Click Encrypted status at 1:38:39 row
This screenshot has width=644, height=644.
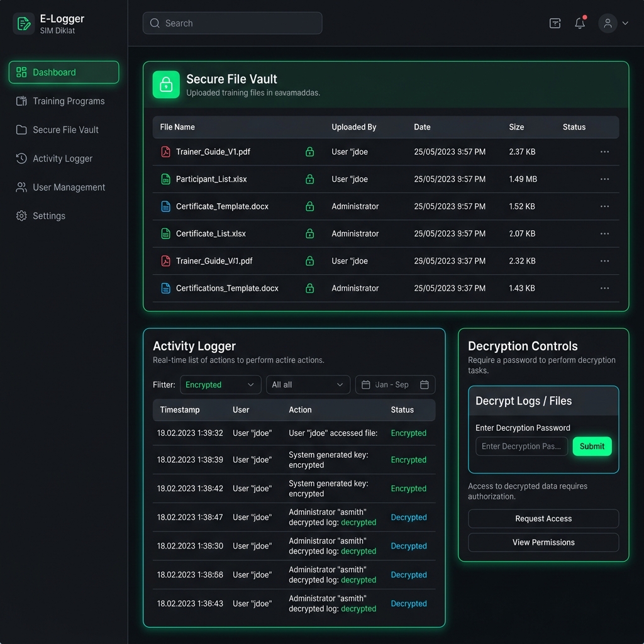[x=409, y=460]
